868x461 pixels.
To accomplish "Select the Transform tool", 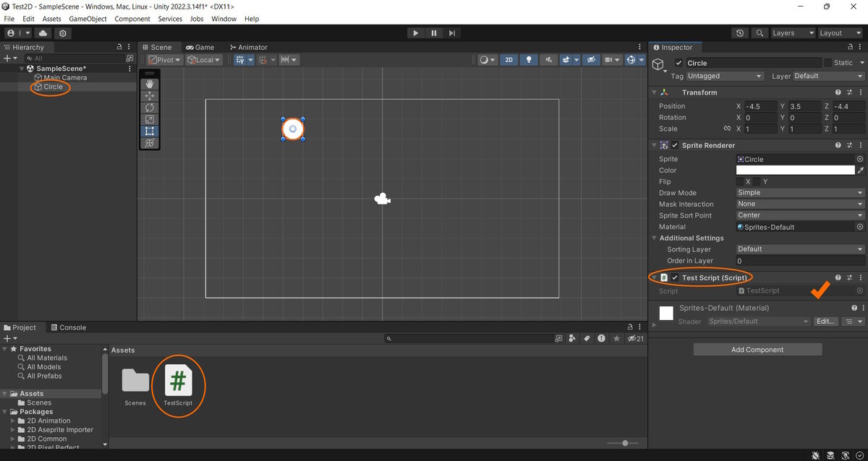I will click(x=150, y=143).
